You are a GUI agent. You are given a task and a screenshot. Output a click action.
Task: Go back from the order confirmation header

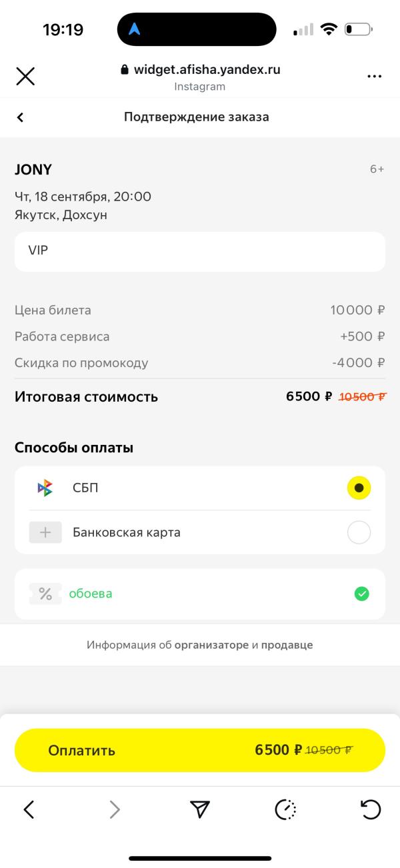point(20,117)
